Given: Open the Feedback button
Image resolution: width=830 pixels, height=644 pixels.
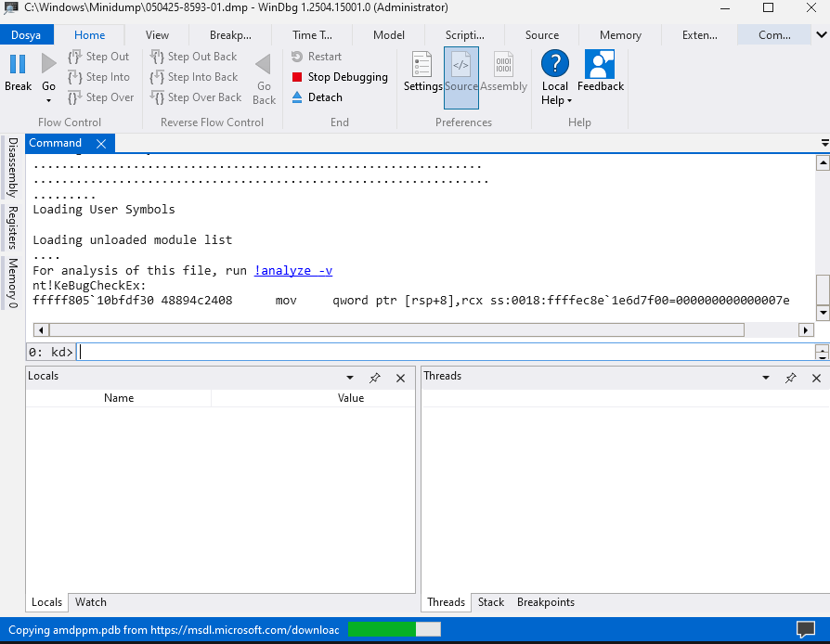Looking at the screenshot, I should click(601, 71).
